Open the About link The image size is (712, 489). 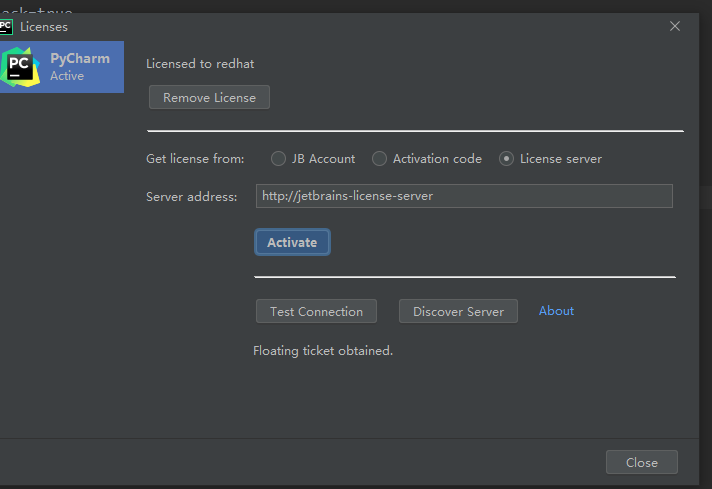click(556, 311)
